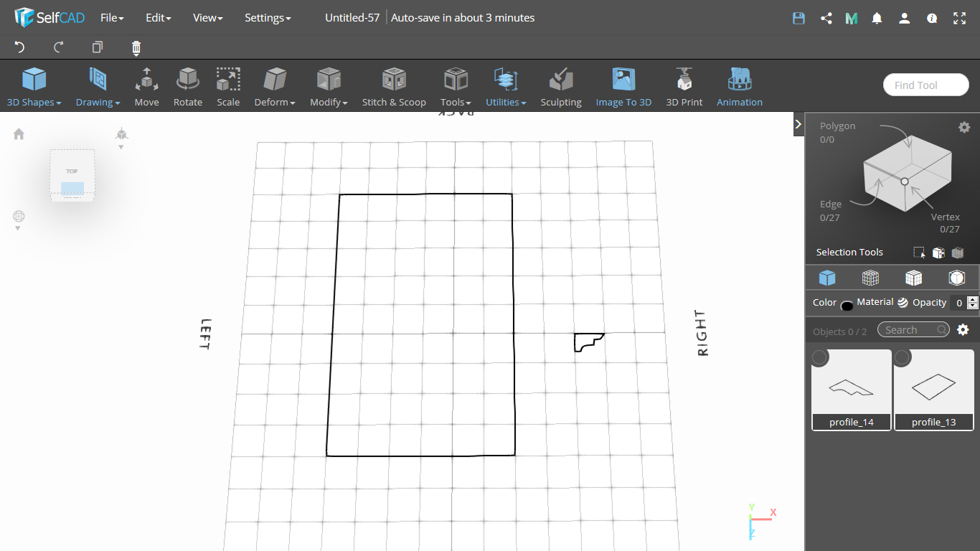Screen dimensions: 980x551
Task: Select Vertex selection mode label
Action: pos(946,217)
